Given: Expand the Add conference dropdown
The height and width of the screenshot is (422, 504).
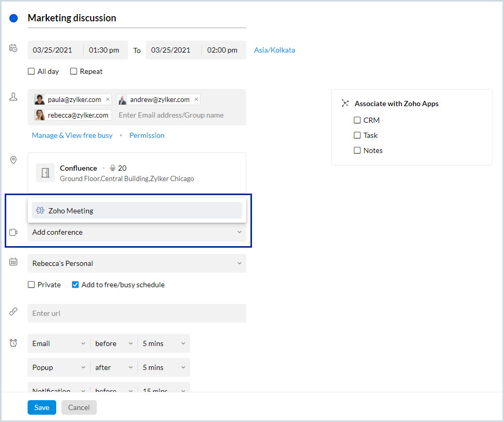Looking at the screenshot, I should (136, 233).
